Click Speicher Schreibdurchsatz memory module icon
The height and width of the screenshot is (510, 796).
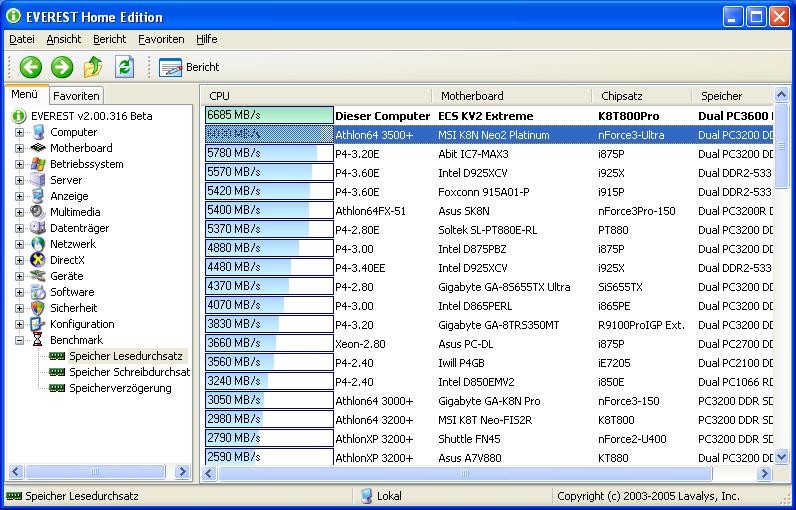point(57,372)
